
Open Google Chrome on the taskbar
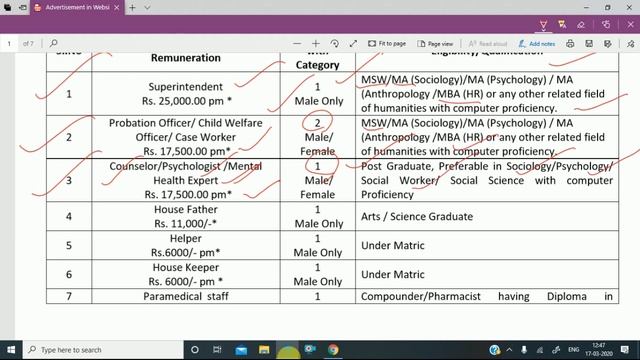pos(333,350)
